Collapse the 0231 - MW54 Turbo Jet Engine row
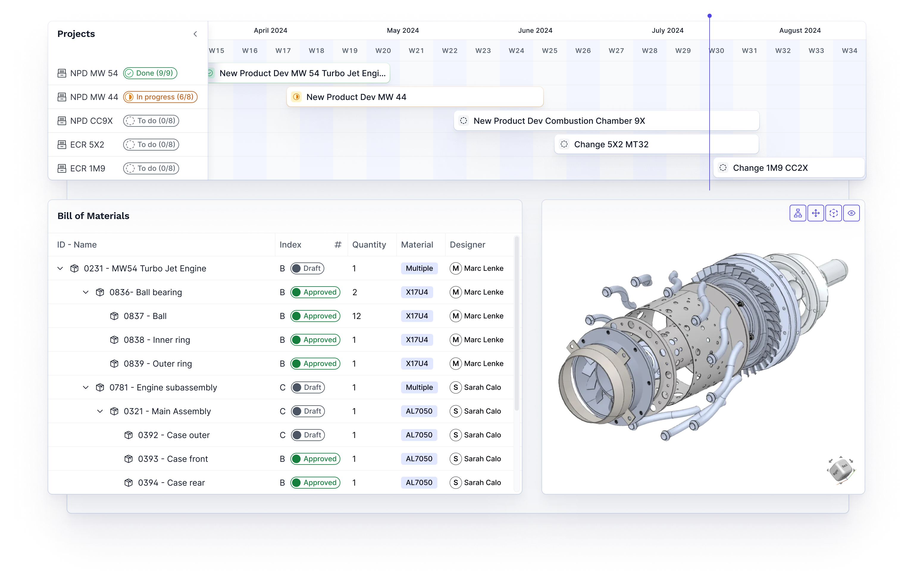This screenshot has height=588, width=914. 60,268
